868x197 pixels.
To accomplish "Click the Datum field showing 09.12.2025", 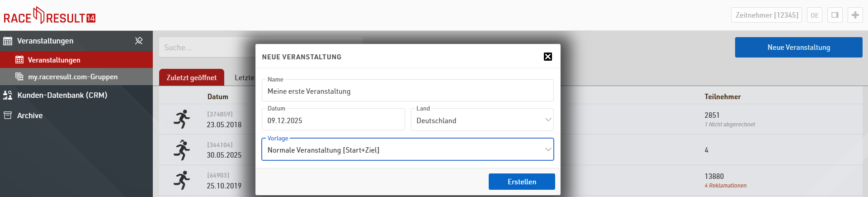I will pyautogui.click(x=333, y=120).
